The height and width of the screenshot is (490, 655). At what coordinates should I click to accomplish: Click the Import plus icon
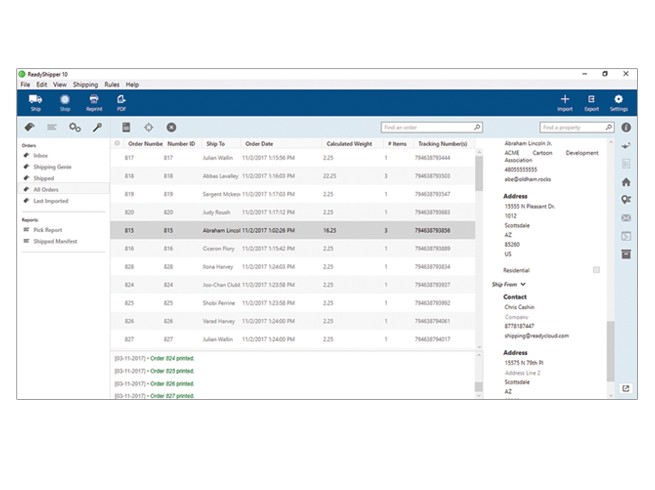565,99
